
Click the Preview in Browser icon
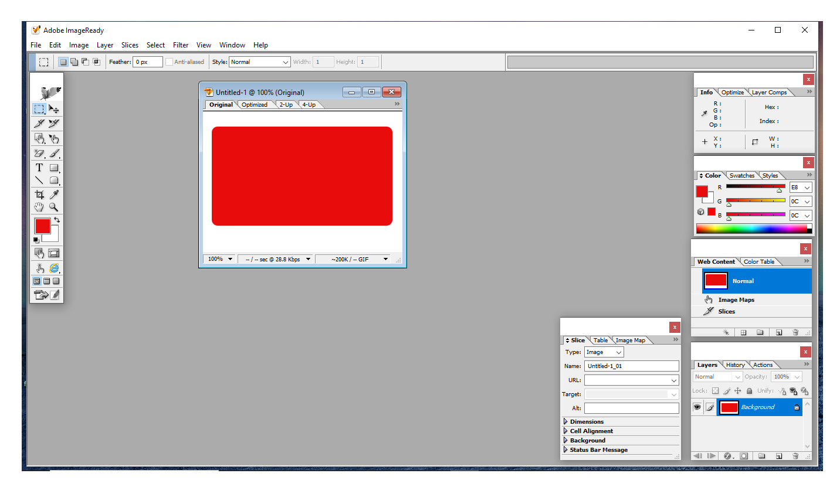[54, 268]
